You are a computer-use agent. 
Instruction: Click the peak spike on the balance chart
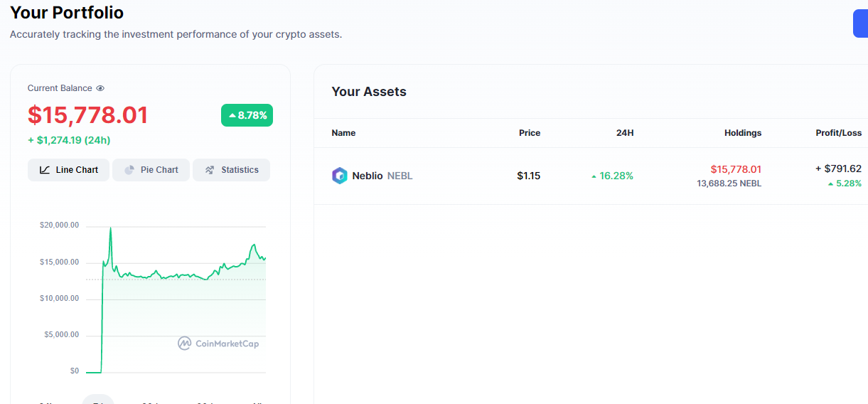pyautogui.click(x=111, y=229)
